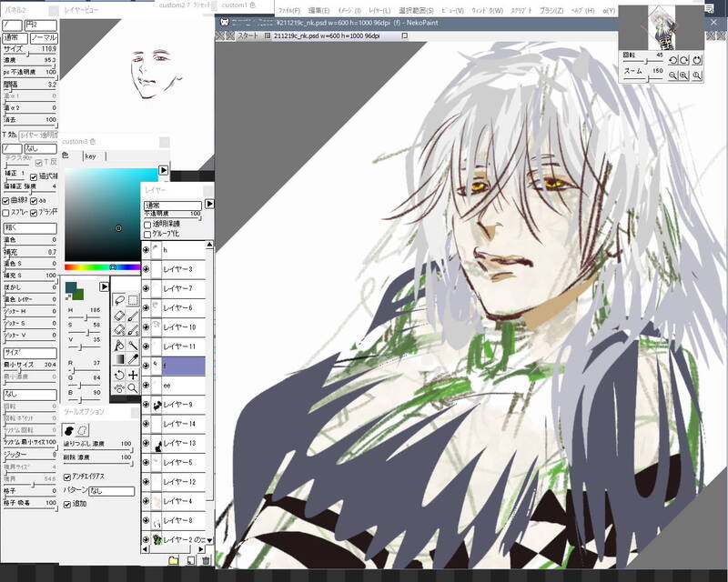Select the Move tool cross icon
The width and height of the screenshot is (728, 582).
click(133, 375)
